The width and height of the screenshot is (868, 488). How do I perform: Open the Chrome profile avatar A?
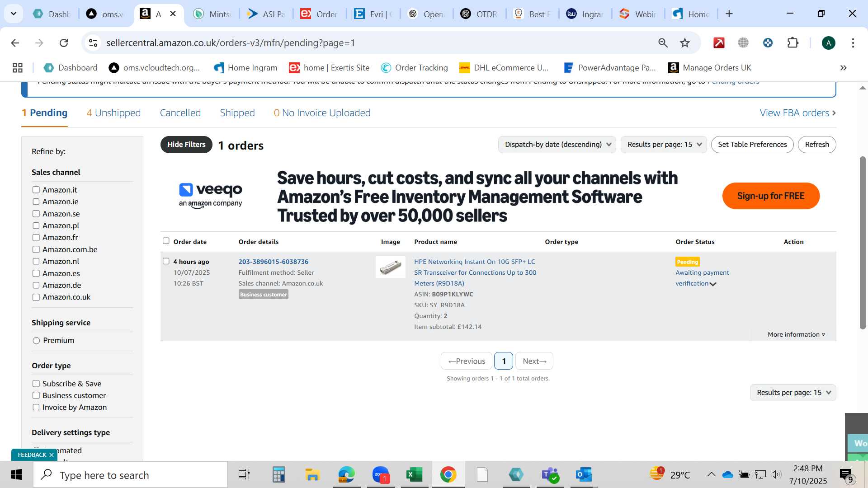(828, 43)
